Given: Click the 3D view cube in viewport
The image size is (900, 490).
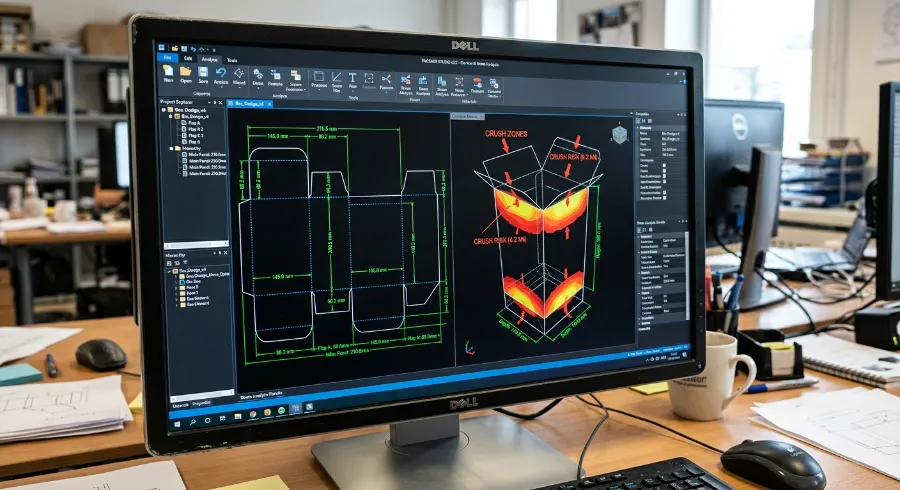Looking at the screenshot, I should point(619,135).
